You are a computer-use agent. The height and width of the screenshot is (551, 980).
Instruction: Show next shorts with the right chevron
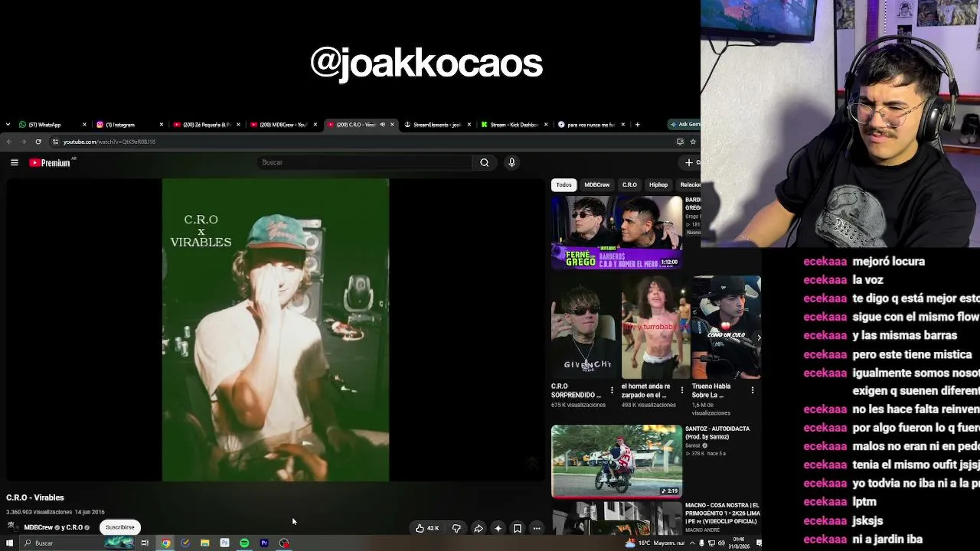point(758,337)
